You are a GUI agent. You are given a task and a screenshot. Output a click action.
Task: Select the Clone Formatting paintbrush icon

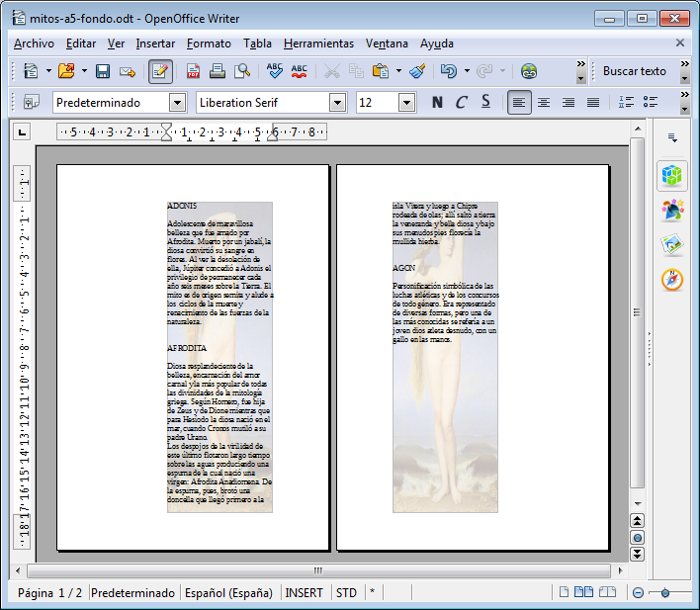point(417,71)
